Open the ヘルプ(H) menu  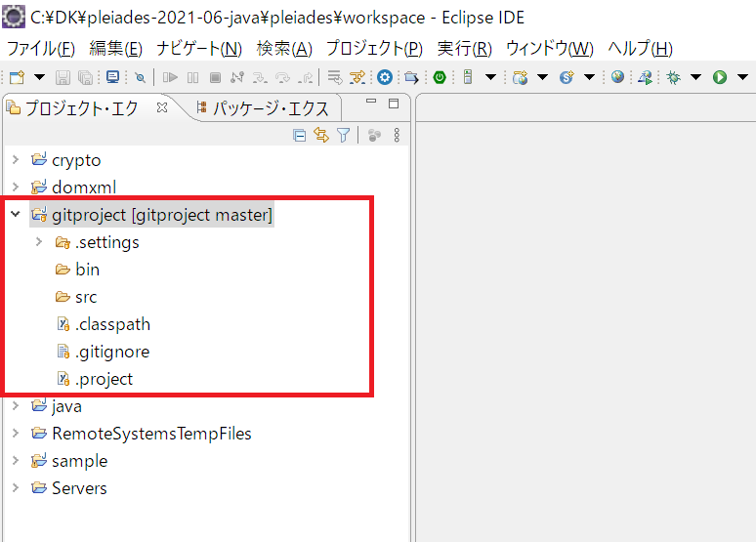641,48
